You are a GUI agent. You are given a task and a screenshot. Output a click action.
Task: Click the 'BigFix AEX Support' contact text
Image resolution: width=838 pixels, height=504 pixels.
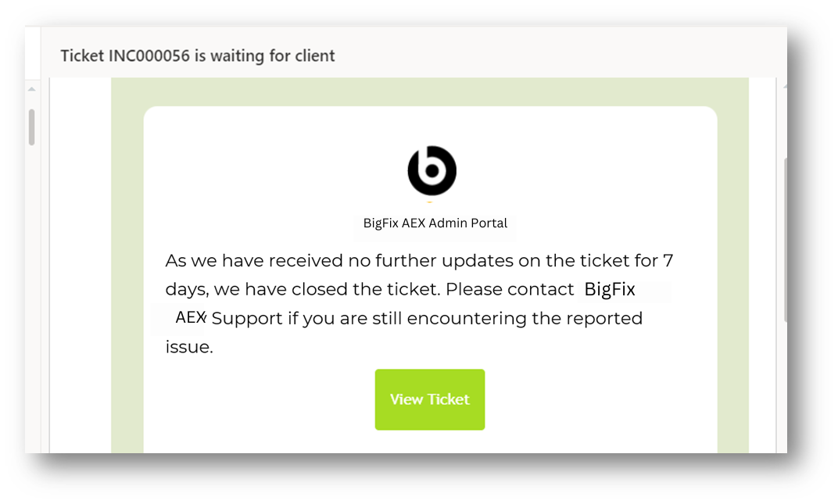click(608, 290)
